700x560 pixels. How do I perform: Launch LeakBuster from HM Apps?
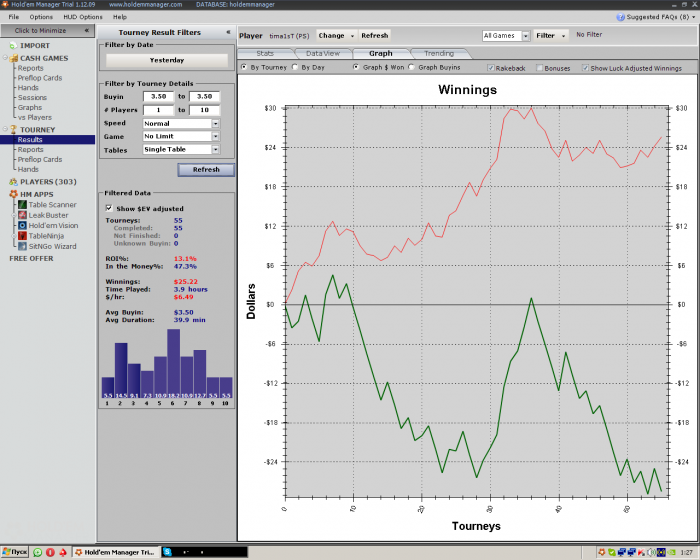48,214
